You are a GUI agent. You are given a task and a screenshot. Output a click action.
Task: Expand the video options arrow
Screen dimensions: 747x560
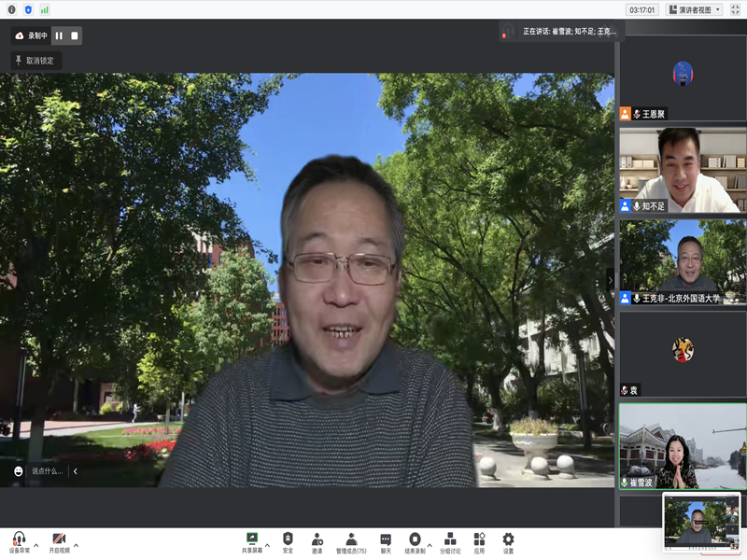point(77,544)
